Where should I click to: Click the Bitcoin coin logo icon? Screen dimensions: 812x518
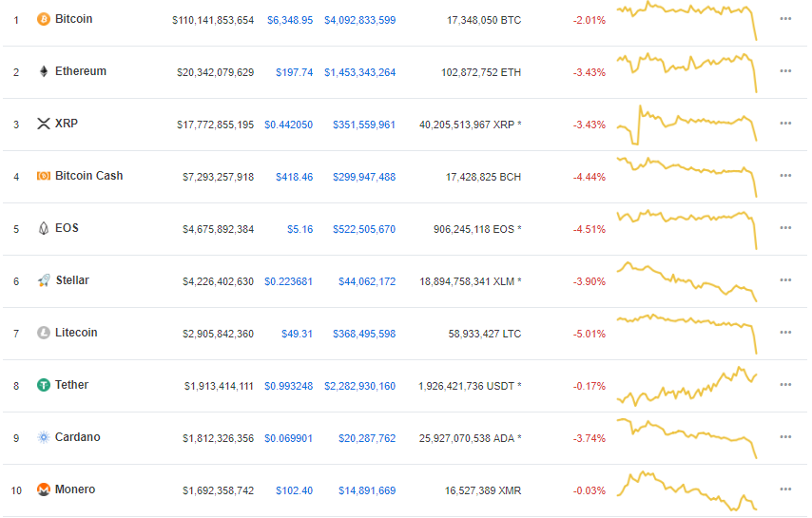pyautogui.click(x=43, y=19)
